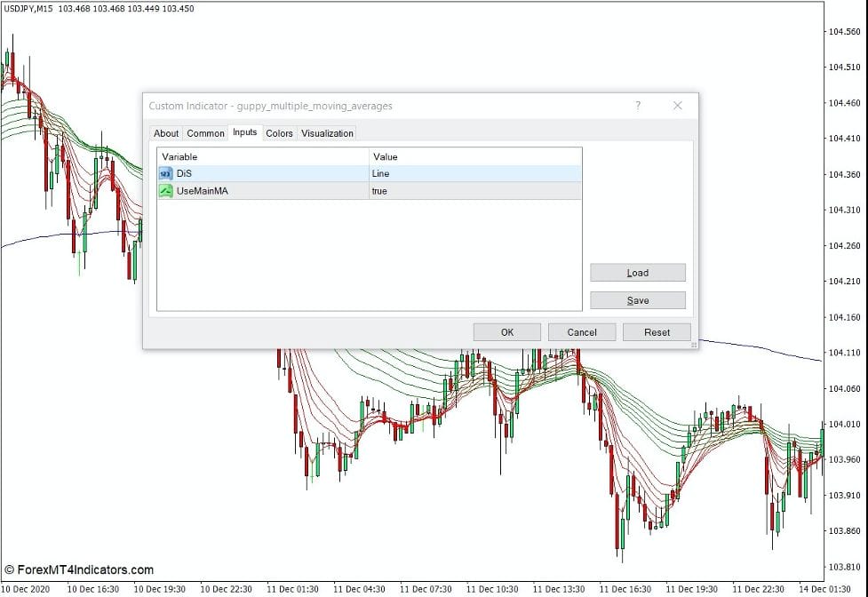
Task: Confirm settings with the OK button
Action: [506, 332]
